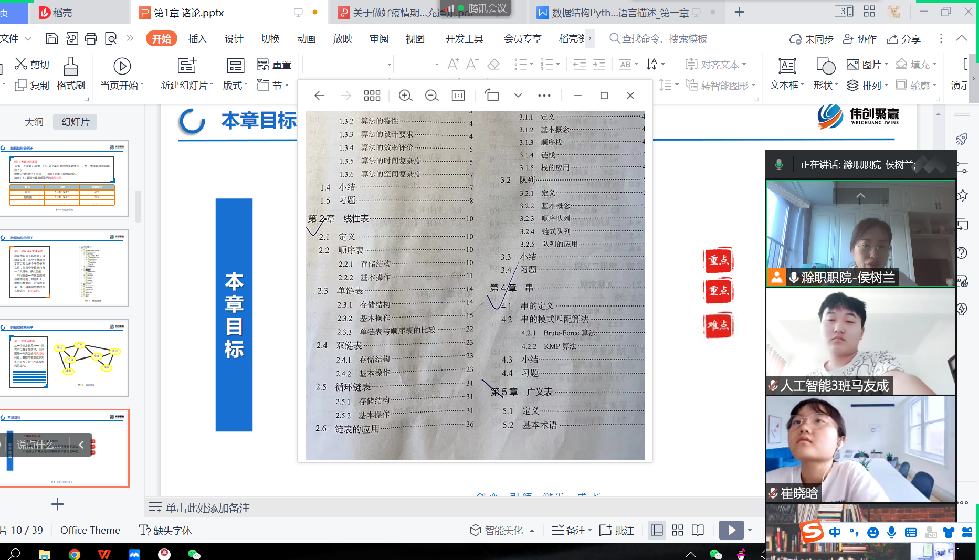Click the clear formatting eraser icon
The image size is (979, 560).
[x=493, y=64]
